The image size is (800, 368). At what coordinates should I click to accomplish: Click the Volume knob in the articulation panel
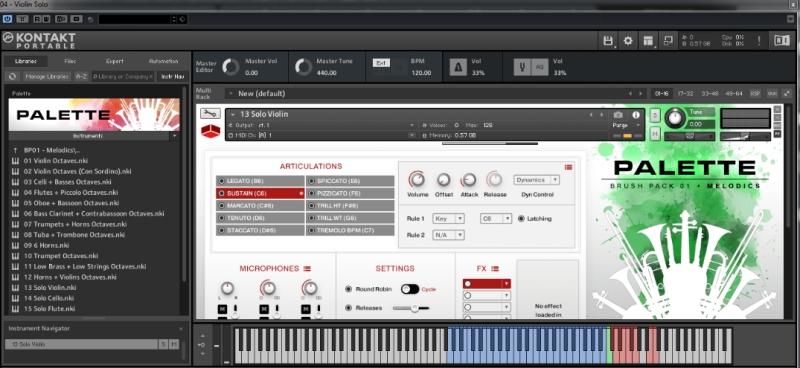pos(417,179)
